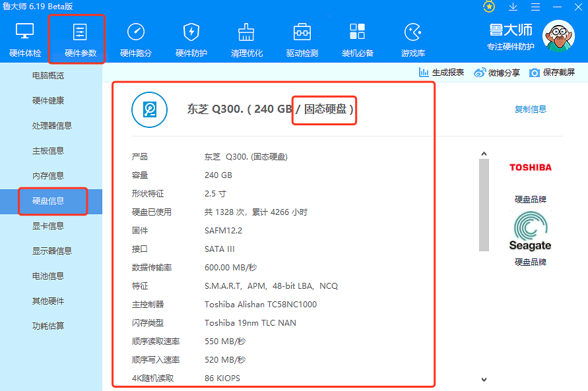
Task: Click 生成报表 generate report
Action: point(441,73)
